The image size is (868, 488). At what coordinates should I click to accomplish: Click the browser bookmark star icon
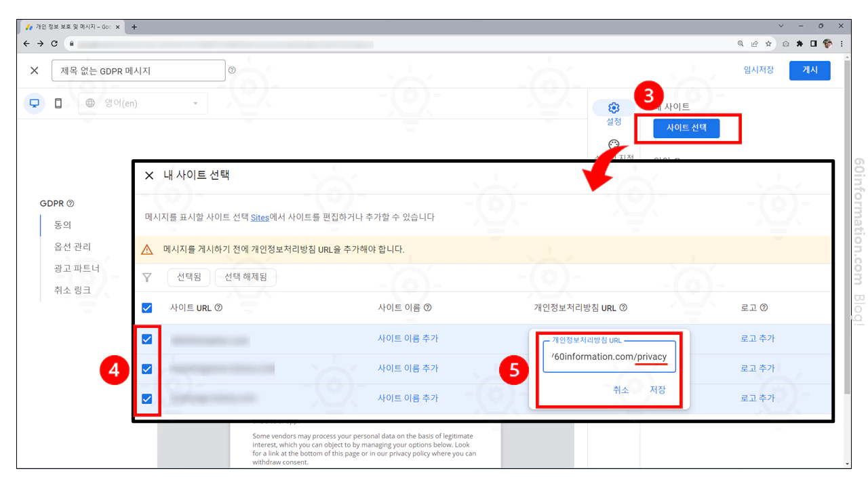tap(769, 43)
